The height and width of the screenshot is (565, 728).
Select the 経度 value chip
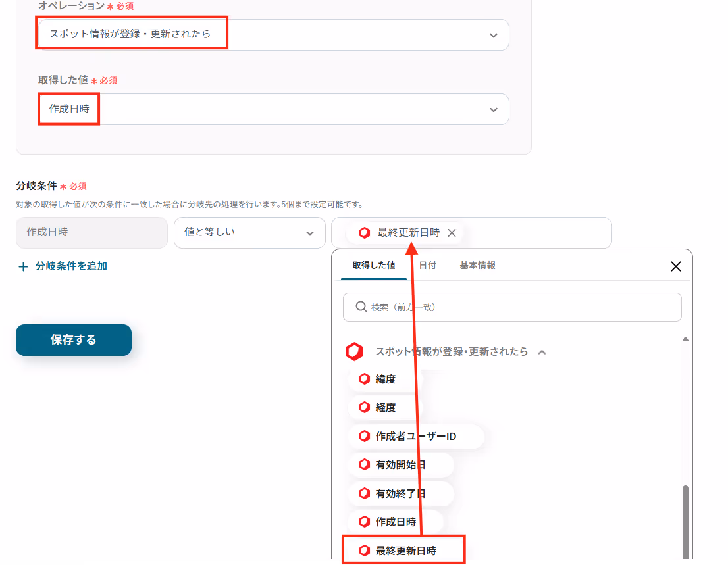[x=385, y=407]
